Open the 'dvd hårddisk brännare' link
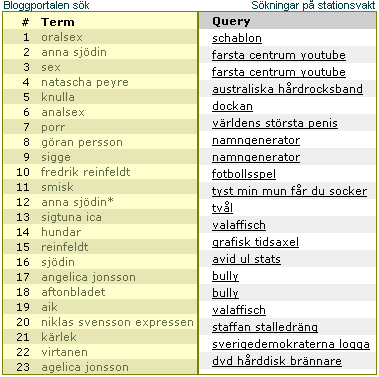The height and width of the screenshot is (377, 379). [277, 361]
